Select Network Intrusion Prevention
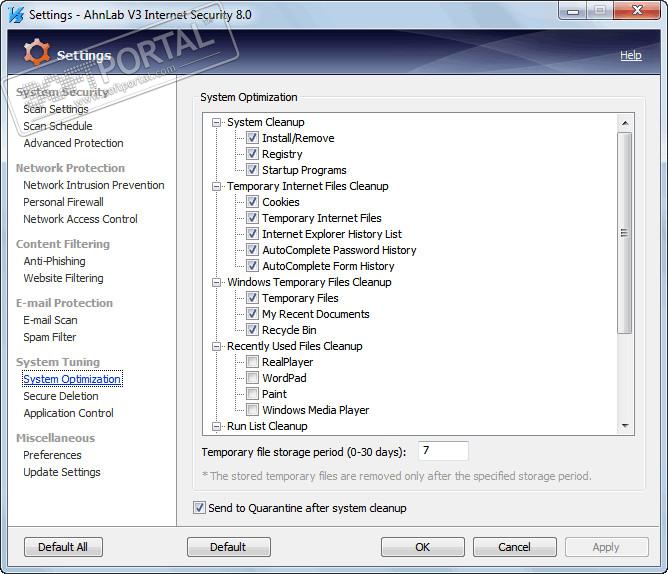The height and width of the screenshot is (574, 668). [x=94, y=185]
